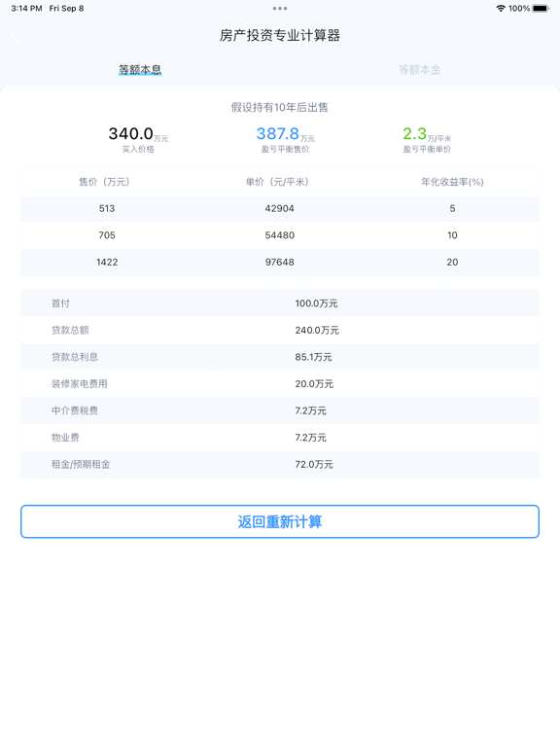Select sale price cell 513

click(x=107, y=209)
